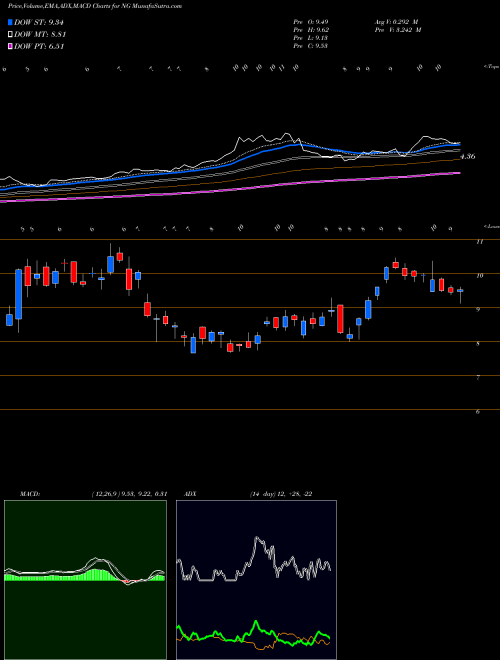Click the price axis label '6'
Image resolution: width=500 pixels, height=660 pixels.
[x=478, y=412]
